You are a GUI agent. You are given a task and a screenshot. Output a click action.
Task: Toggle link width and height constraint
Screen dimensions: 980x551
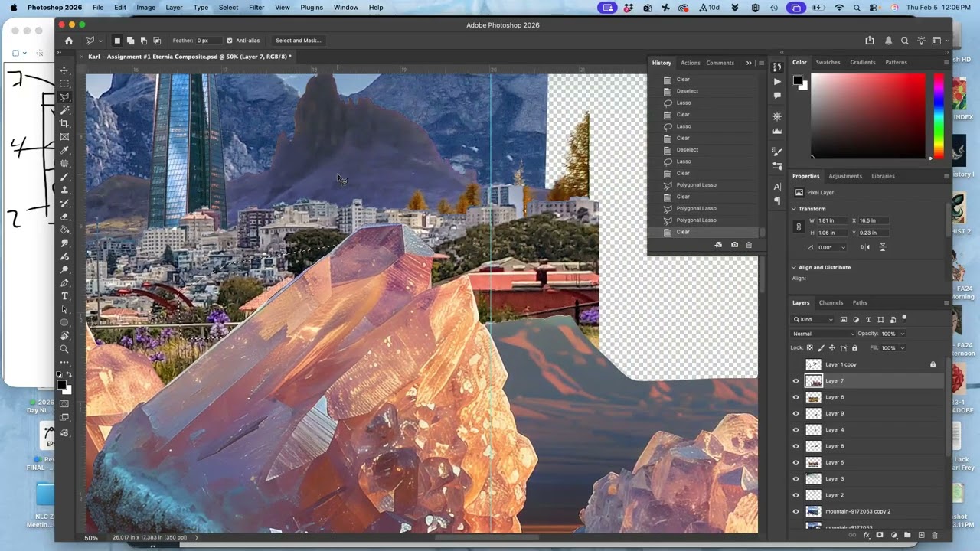tap(799, 227)
